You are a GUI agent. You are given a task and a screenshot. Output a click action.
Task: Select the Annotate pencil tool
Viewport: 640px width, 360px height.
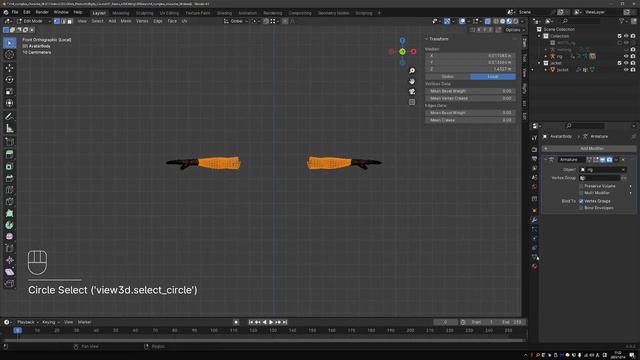9,116
